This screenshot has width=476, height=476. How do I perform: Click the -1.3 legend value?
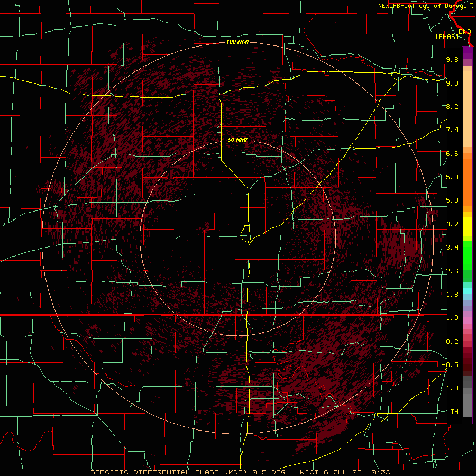click(450, 388)
